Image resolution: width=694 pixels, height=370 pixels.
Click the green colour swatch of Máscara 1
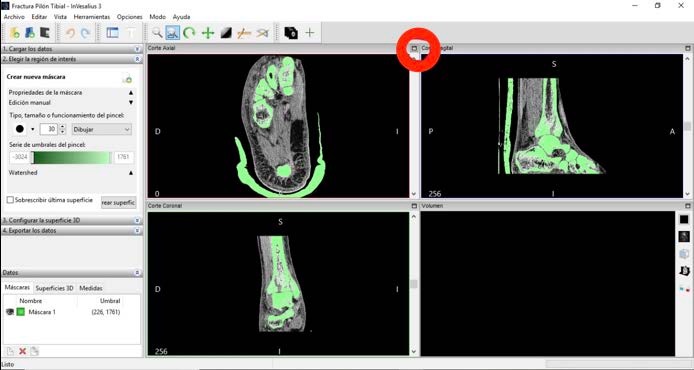click(20, 312)
